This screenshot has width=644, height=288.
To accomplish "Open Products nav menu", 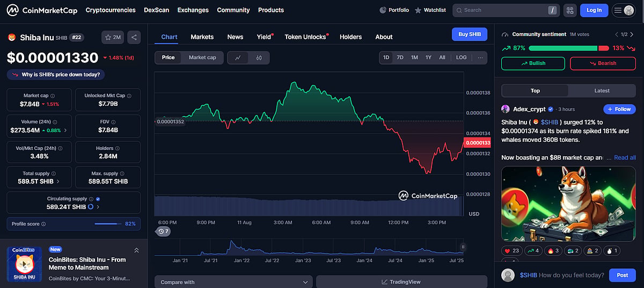I will click(x=271, y=10).
